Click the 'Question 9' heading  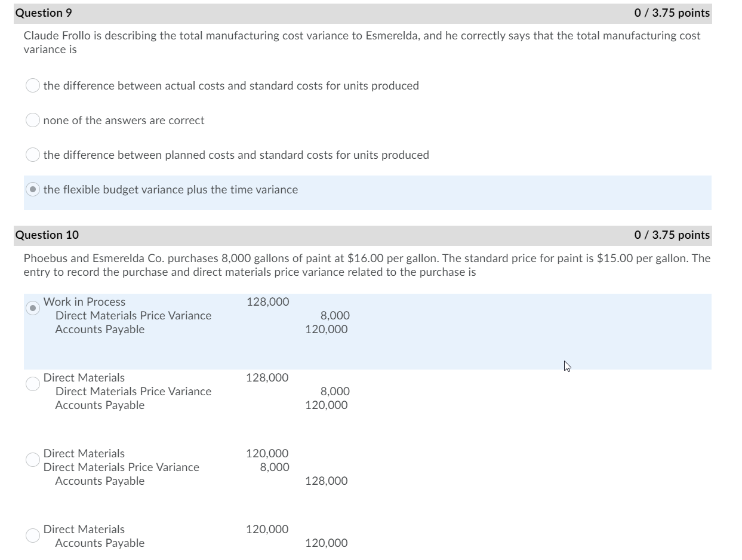click(x=44, y=13)
